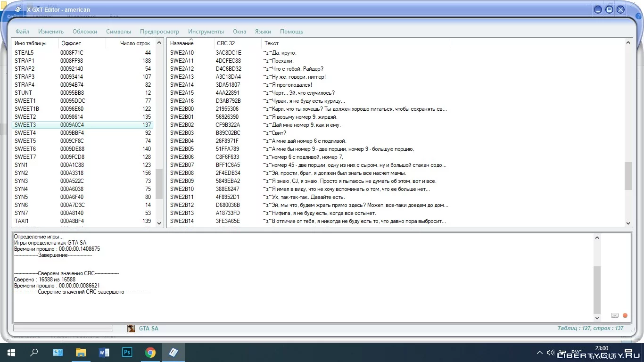Click the volume icon in system tray
This screenshot has width=644, height=362.
coord(550,353)
